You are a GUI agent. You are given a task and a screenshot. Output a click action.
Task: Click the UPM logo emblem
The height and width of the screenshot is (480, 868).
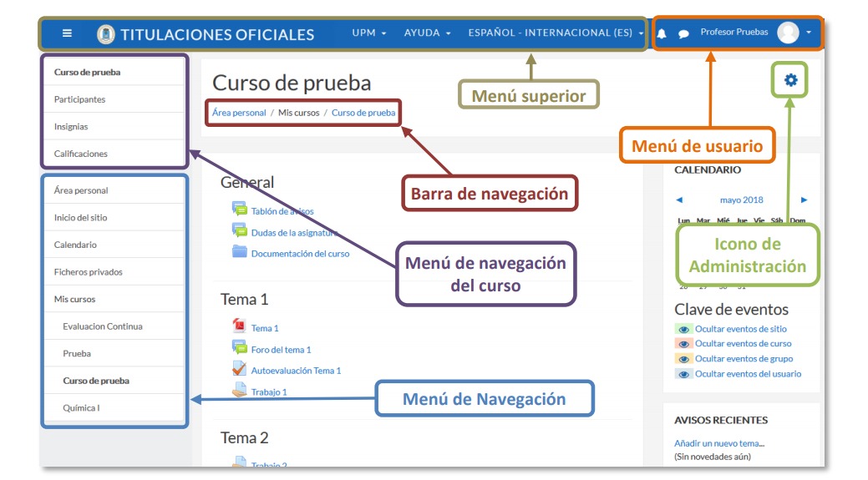[x=106, y=34]
